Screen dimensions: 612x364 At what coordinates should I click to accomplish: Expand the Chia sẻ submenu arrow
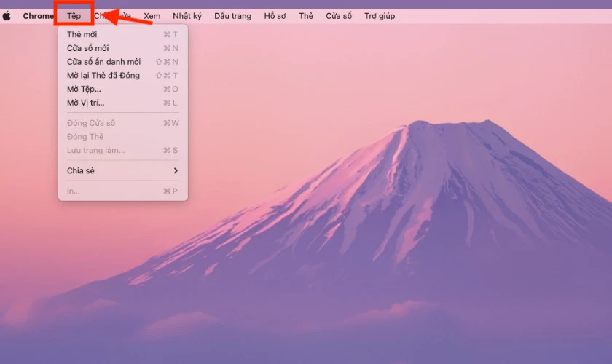pos(175,171)
